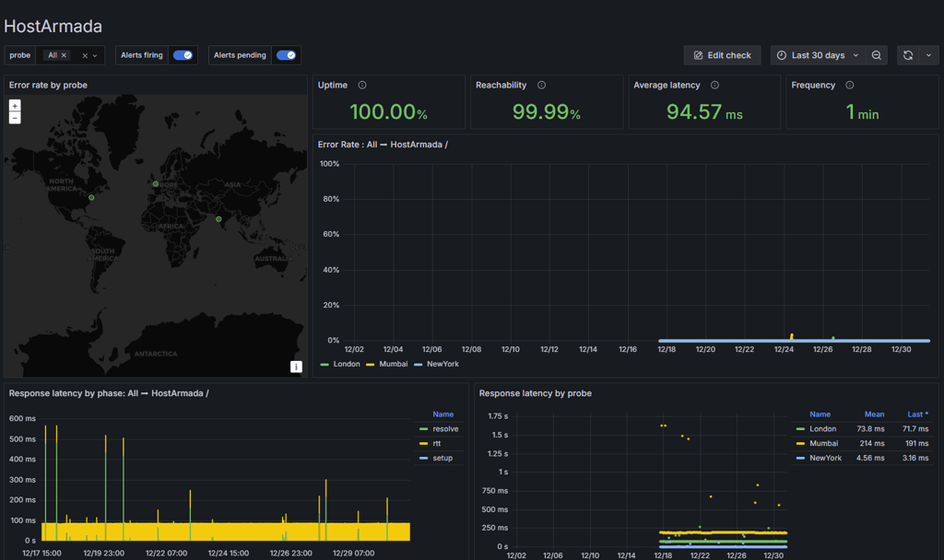Image resolution: width=944 pixels, height=560 pixels.
Task: Toggle the resolve series in latency legend
Action: click(445, 429)
